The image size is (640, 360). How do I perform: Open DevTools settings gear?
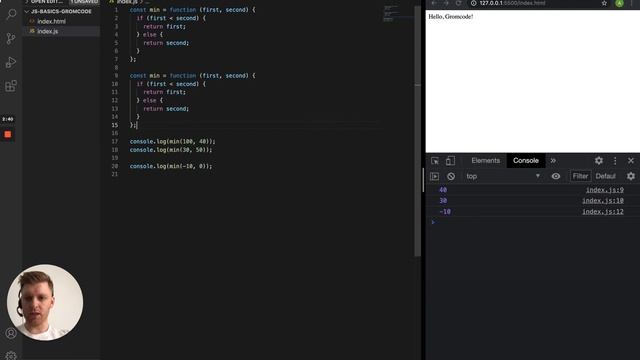tap(599, 161)
